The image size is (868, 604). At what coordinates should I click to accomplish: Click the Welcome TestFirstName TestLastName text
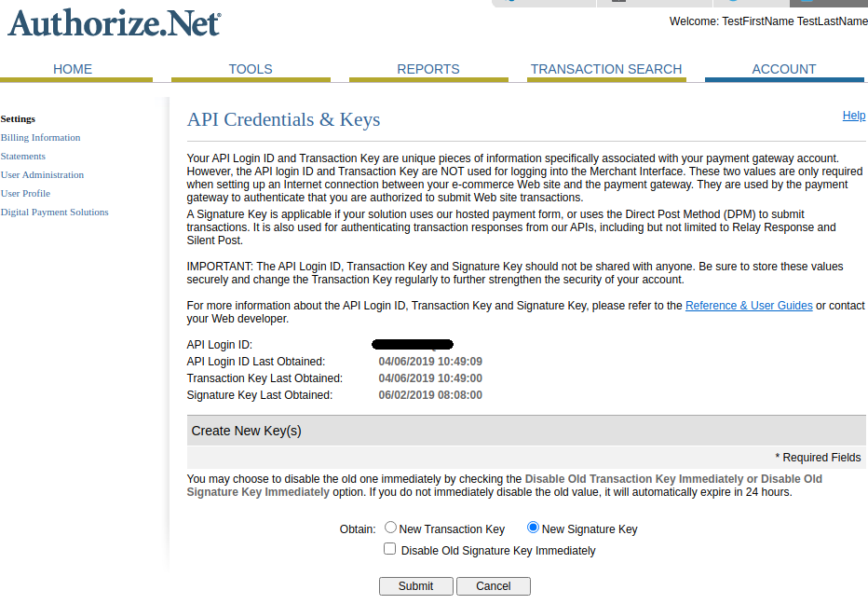768,21
